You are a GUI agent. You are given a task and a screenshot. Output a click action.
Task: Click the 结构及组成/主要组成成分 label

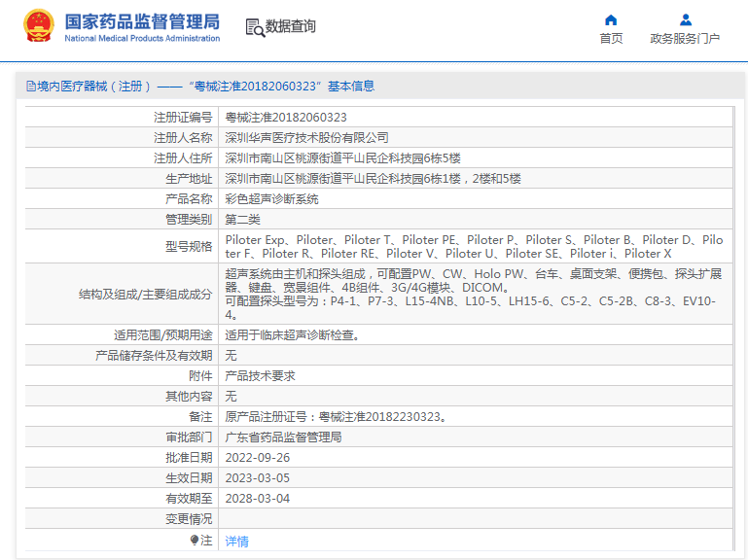point(146,295)
